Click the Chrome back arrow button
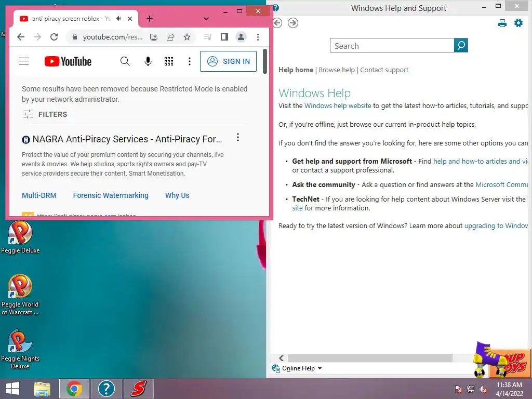The height and width of the screenshot is (399, 532). [x=21, y=37]
